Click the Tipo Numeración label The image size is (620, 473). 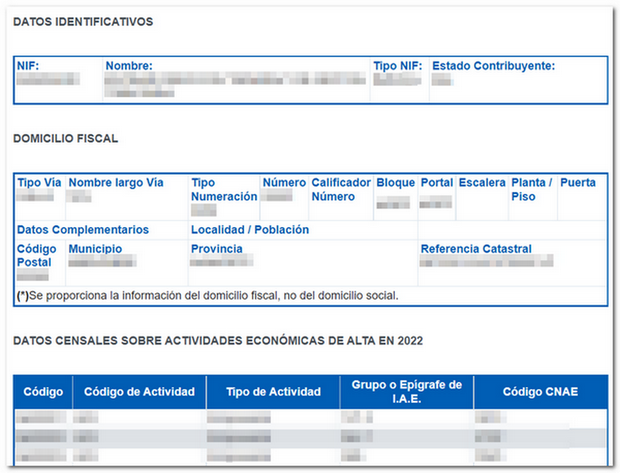(x=223, y=190)
